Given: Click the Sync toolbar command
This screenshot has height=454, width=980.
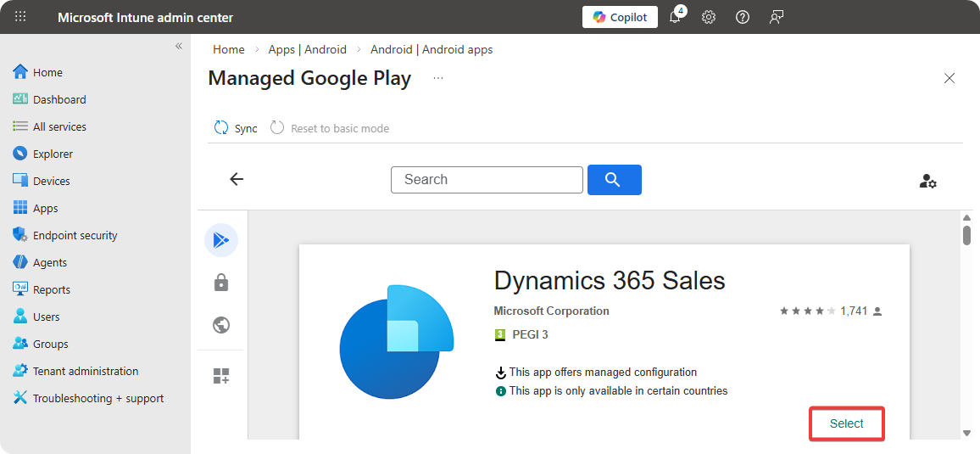Looking at the screenshot, I should 237,128.
